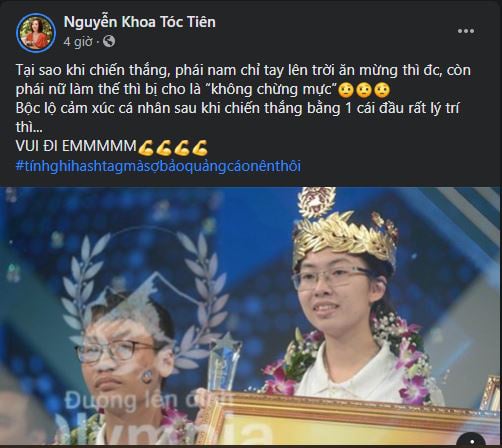The height and width of the screenshot is (448, 502).
Task: Click the last flexed bicep emoji
Action: click(x=199, y=148)
